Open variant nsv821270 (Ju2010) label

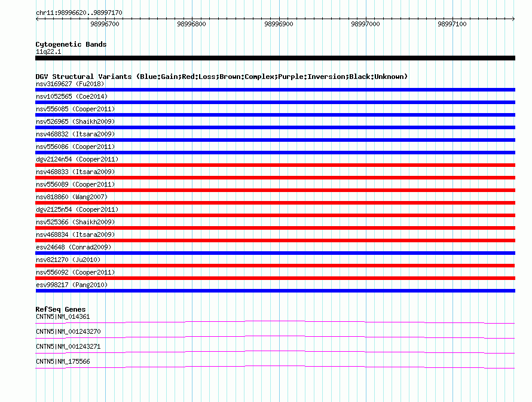(68, 260)
